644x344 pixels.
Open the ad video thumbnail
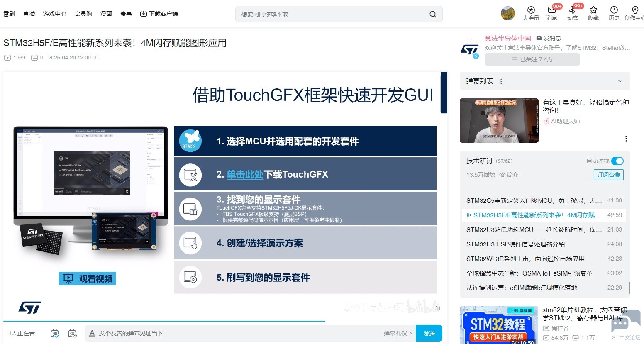coord(499,121)
